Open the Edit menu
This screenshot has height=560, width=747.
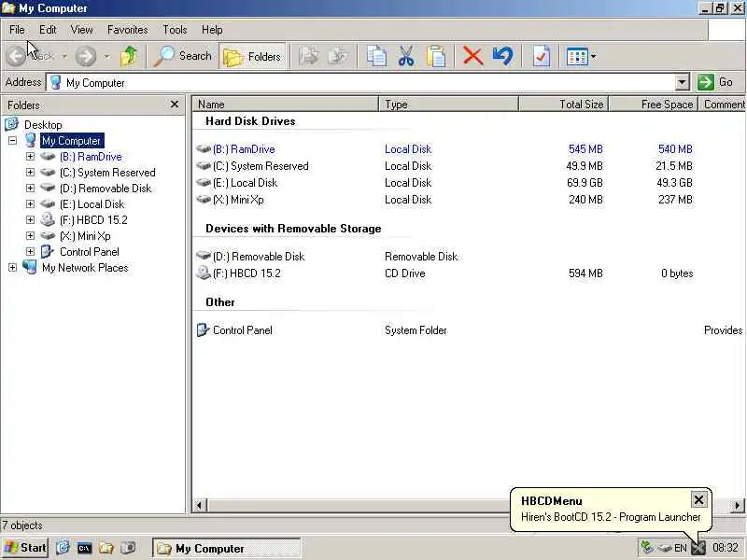click(x=48, y=30)
